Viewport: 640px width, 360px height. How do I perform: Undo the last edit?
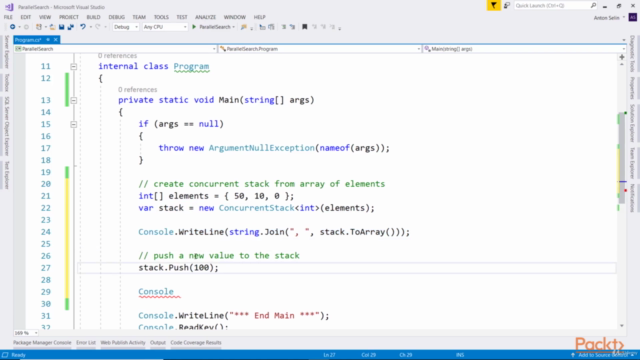(x=83, y=27)
